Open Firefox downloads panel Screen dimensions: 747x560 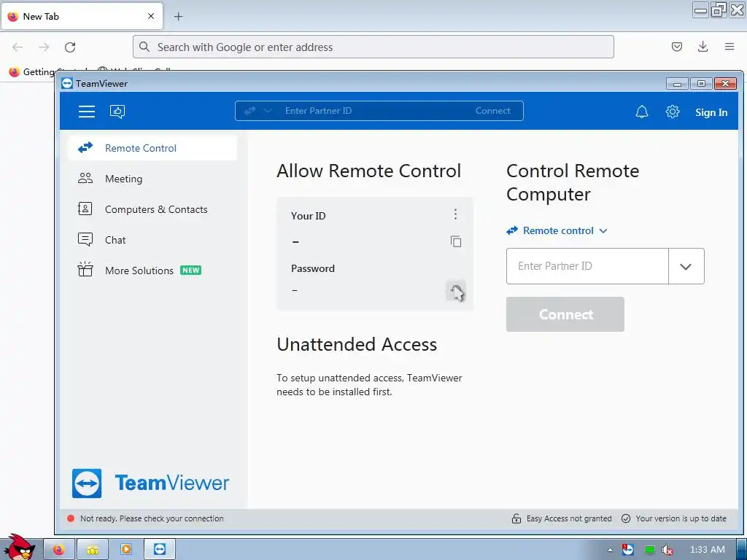(x=703, y=47)
